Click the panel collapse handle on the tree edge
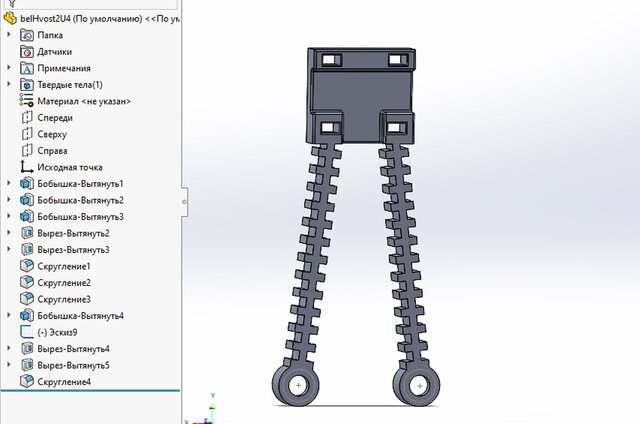Image resolution: width=640 pixels, height=424 pixels. point(183,201)
